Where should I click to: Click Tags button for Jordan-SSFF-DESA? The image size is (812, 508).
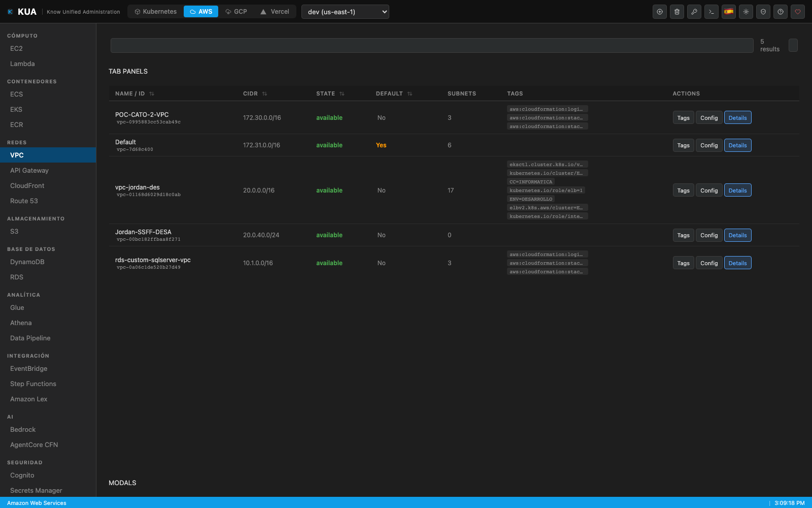coord(683,235)
